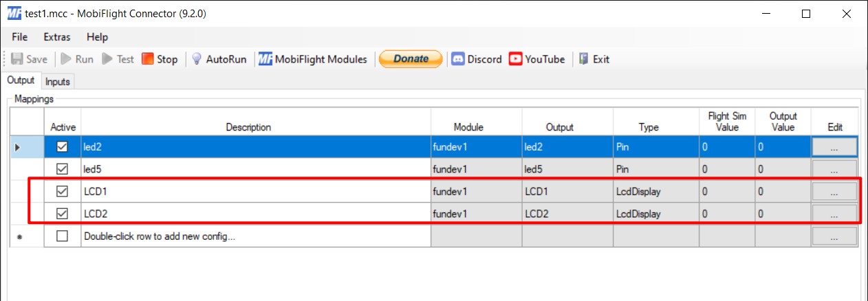Screen dimensions: 868x301
Task: Open the YouTube link
Action: coord(537,59)
